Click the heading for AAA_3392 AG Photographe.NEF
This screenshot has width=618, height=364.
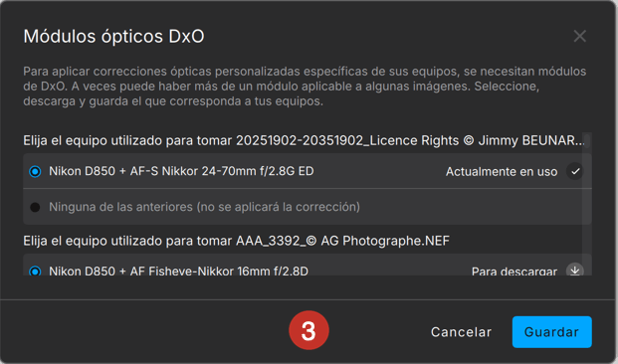pos(236,241)
